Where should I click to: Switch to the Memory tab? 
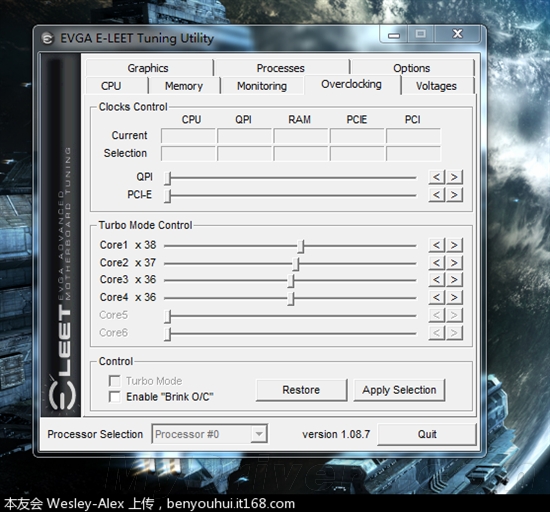click(x=184, y=86)
